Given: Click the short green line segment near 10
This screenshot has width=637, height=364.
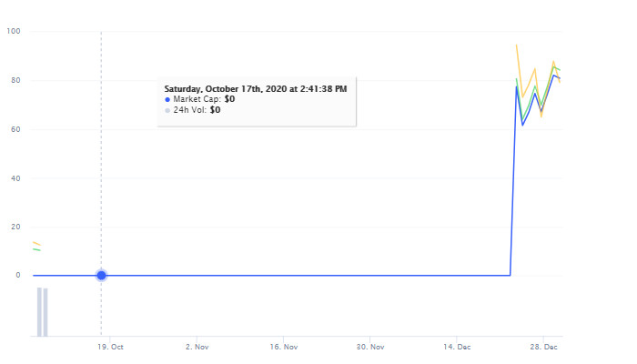Looking at the screenshot, I should [36, 249].
